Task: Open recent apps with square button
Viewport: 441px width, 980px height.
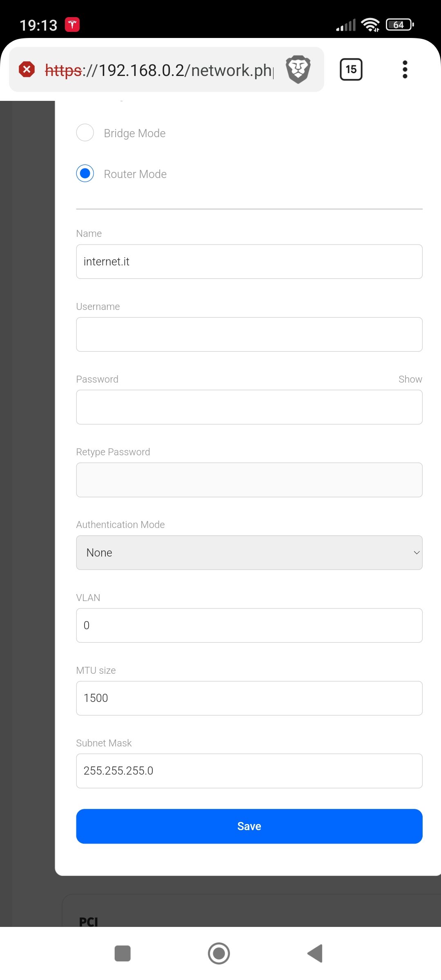Action: (x=122, y=953)
